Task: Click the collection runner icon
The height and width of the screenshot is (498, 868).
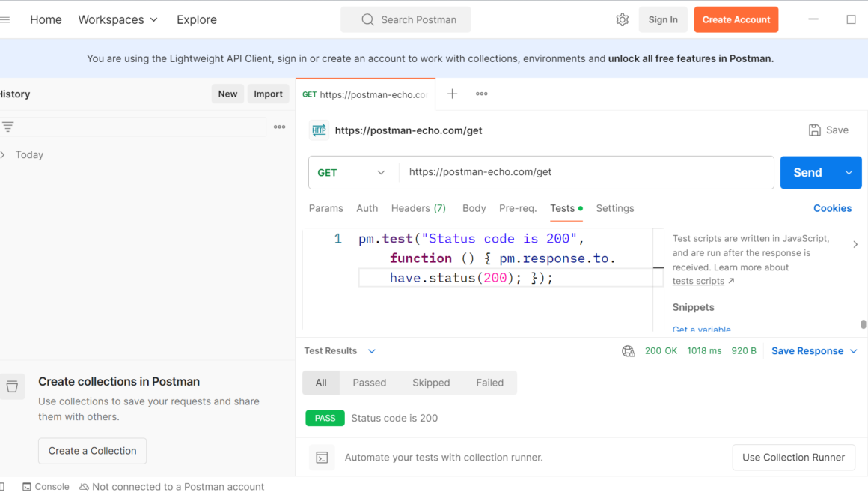Action: coord(322,458)
